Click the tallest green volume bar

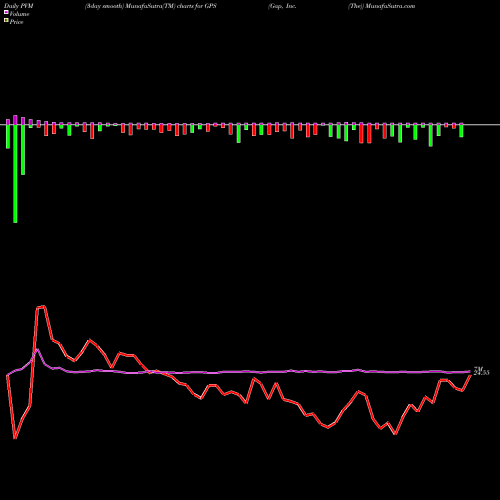point(15,174)
